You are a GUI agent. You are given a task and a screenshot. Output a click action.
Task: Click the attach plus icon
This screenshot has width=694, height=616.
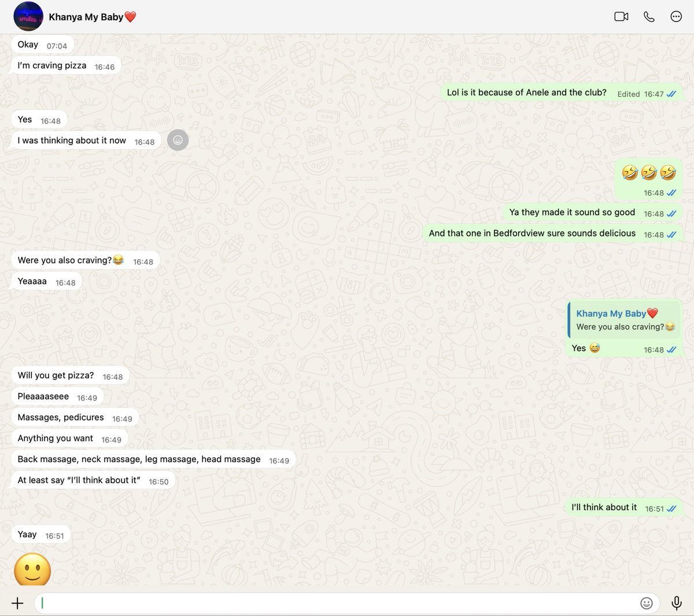click(17, 603)
